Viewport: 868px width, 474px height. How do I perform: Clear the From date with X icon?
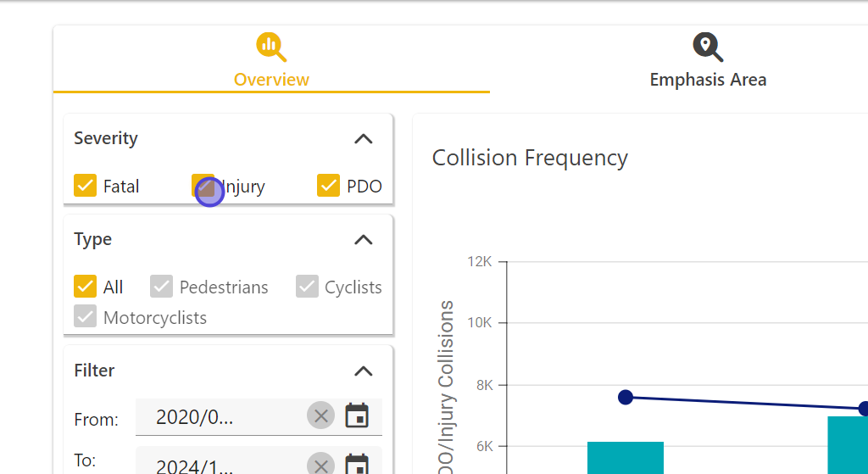320,415
